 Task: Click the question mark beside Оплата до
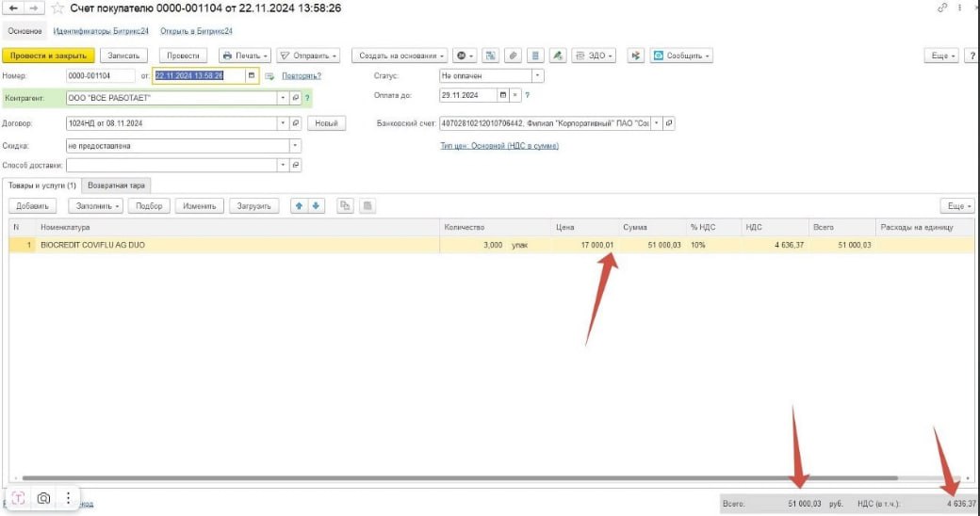click(528, 95)
